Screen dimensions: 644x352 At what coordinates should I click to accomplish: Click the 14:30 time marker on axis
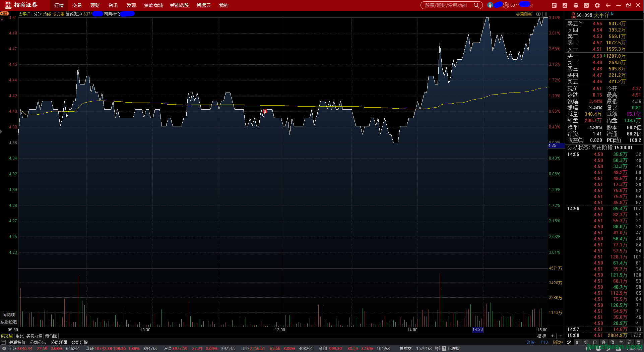(x=477, y=330)
